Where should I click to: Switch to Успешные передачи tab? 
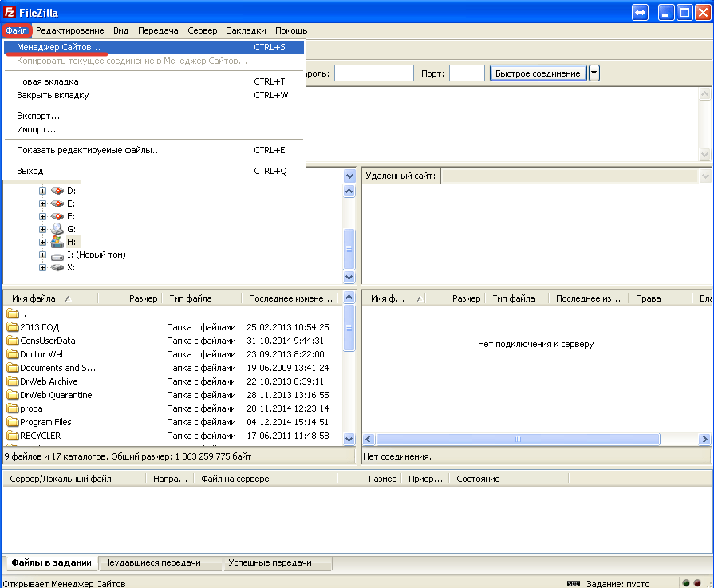tap(278, 563)
